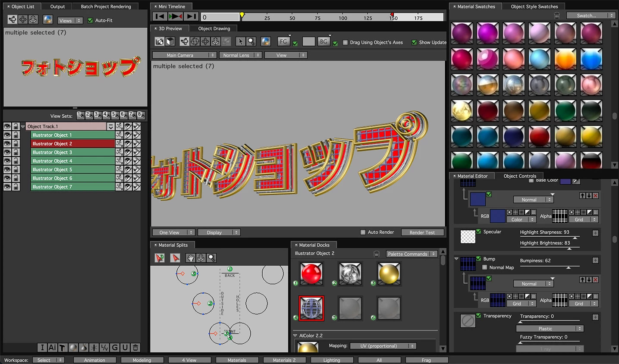This screenshot has width=619, height=364.
Task: Toggle the Specular checkbox
Action: point(478,232)
